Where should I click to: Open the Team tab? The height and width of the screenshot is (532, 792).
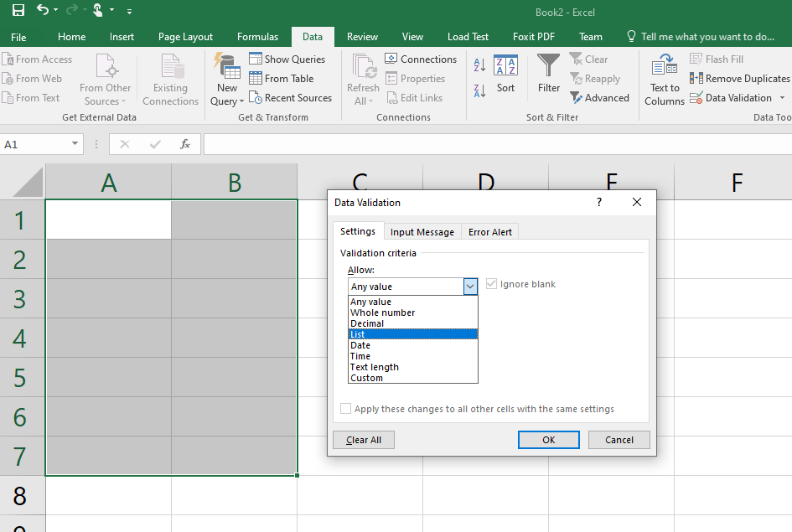coord(591,37)
